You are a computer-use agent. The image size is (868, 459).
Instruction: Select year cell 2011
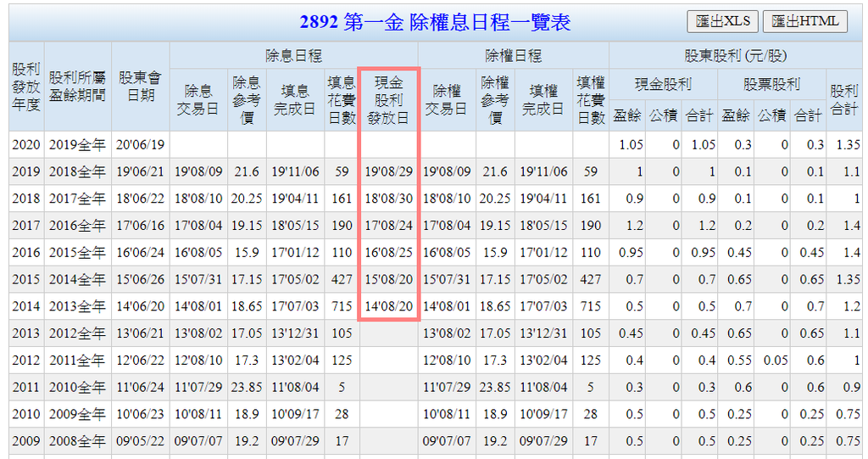pyautogui.click(x=26, y=387)
